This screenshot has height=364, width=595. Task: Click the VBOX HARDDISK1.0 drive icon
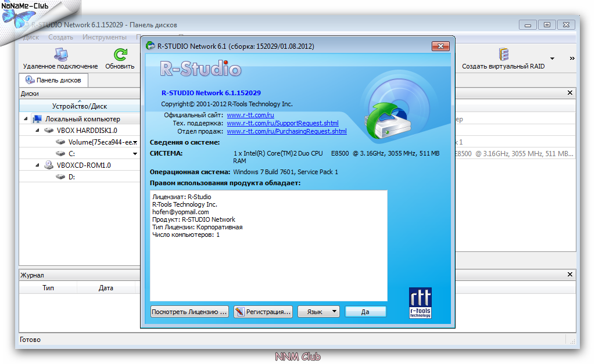pos(49,131)
